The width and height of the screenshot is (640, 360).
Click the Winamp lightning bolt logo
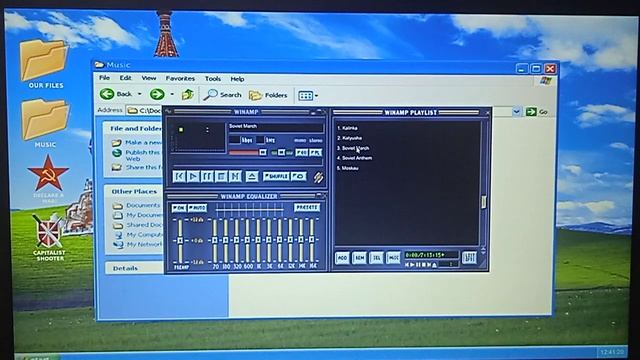(318, 177)
